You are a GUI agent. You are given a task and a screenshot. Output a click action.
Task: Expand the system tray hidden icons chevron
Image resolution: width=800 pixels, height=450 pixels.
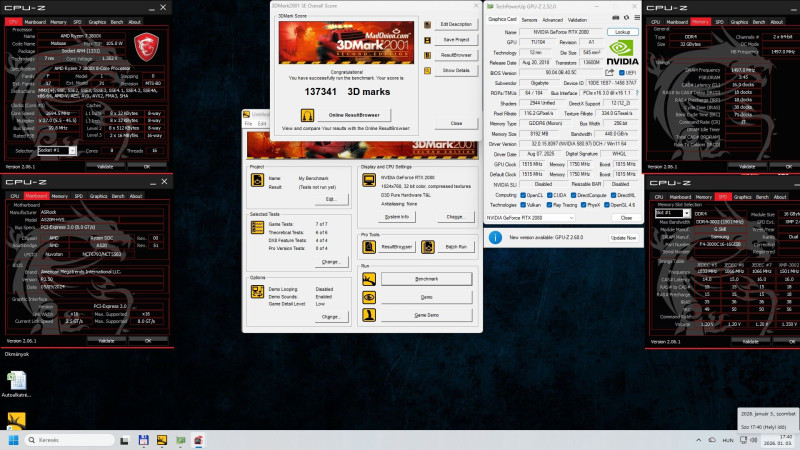698,440
